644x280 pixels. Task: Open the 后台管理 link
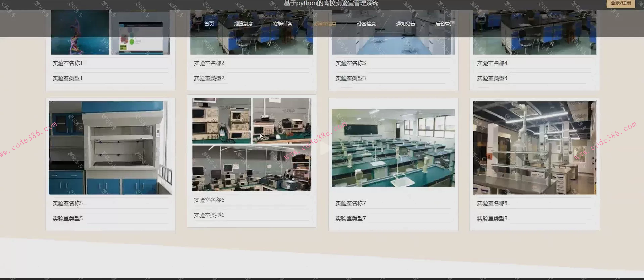coord(445,24)
